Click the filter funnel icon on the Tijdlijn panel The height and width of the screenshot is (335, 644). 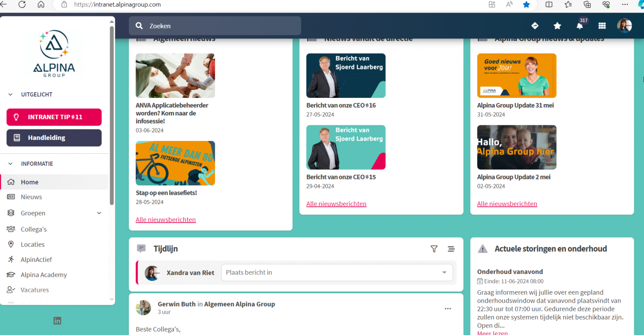pos(434,249)
